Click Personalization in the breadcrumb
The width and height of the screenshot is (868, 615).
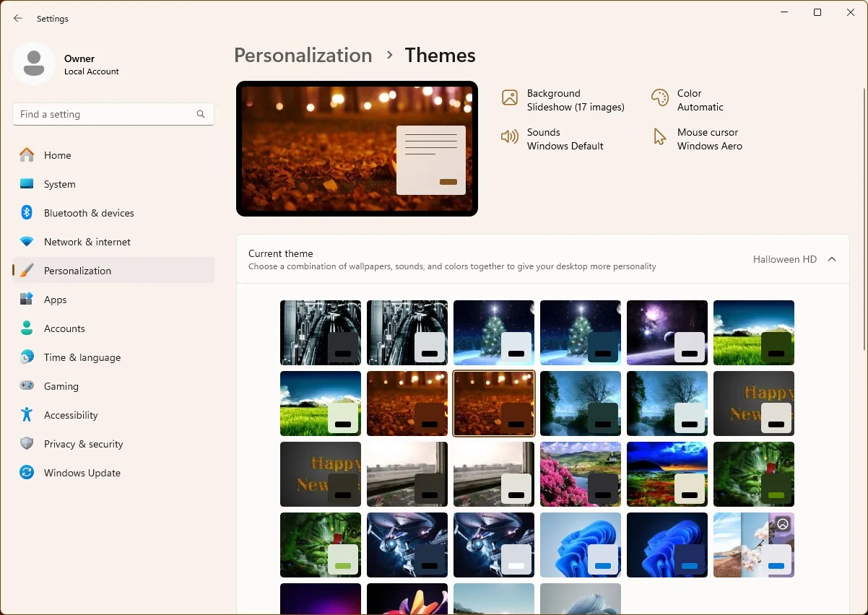coord(303,56)
